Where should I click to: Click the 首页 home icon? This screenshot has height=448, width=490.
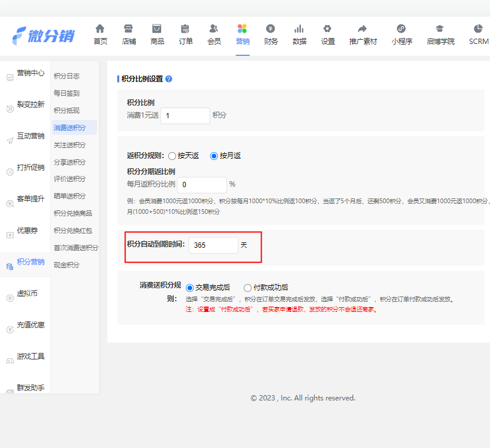click(100, 29)
